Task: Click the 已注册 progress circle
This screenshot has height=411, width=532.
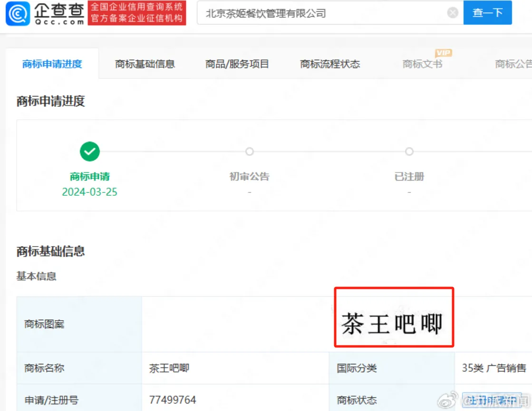Action: click(409, 152)
